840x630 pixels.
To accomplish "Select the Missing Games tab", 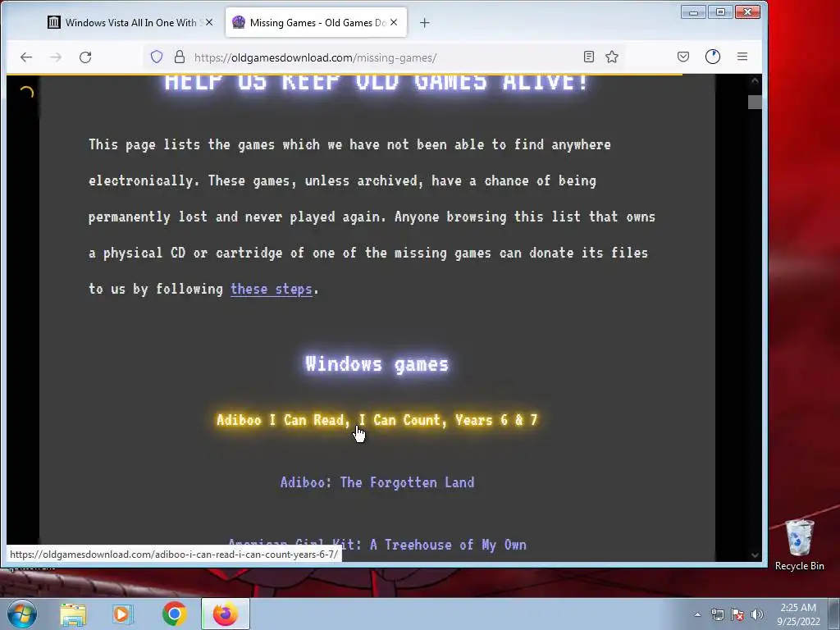I will (x=316, y=22).
